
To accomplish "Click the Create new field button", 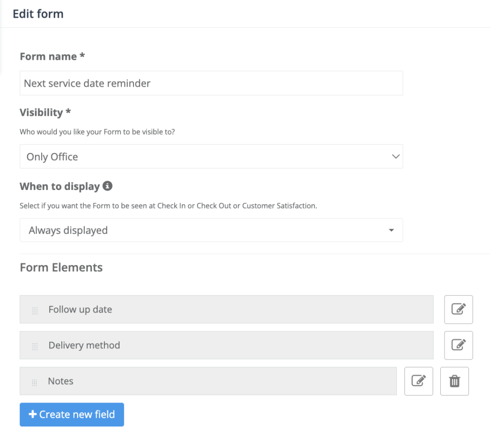I will (x=72, y=414).
